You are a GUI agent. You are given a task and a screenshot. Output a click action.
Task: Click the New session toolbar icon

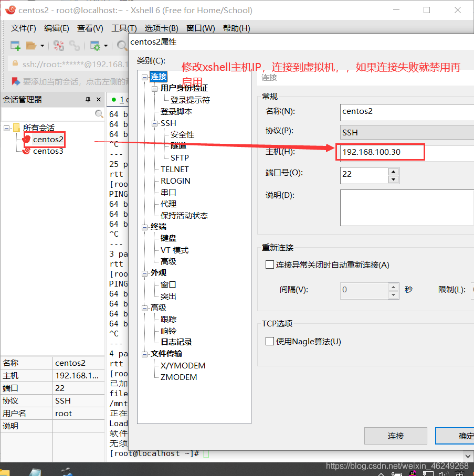(15, 46)
